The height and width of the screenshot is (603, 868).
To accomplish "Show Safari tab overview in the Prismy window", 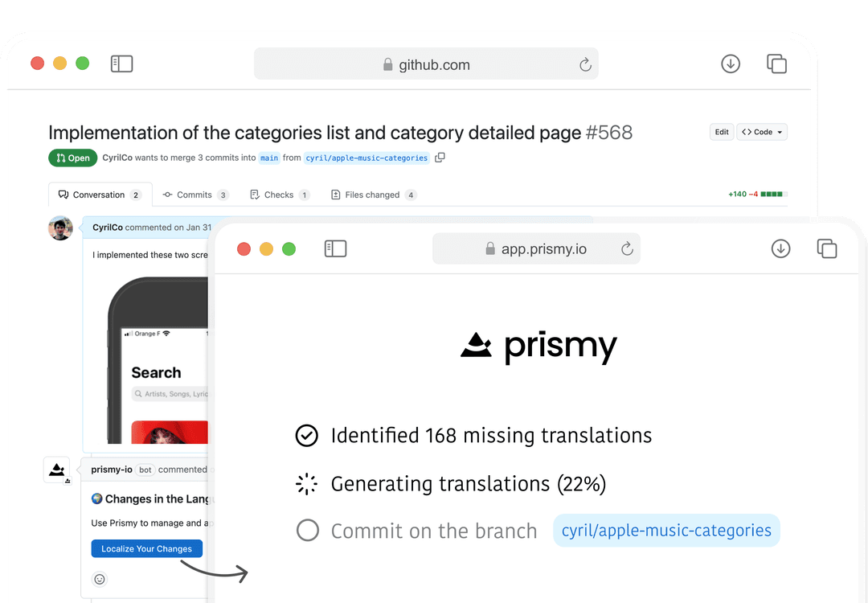I will (827, 249).
